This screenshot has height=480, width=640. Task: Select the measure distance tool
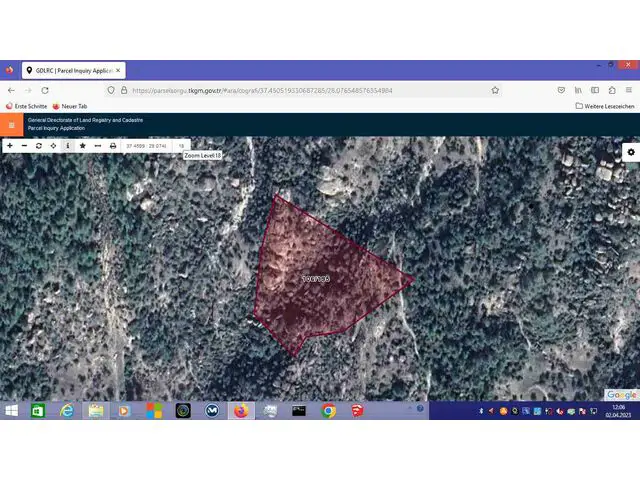coord(97,146)
